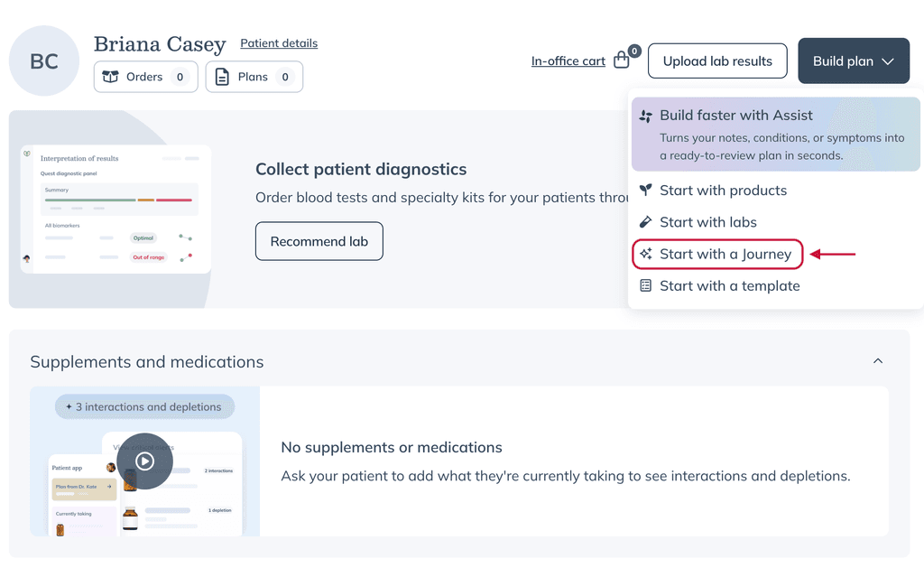The width and height of the screenshot is (924, 568).
Task: Click Upload lab results button
Action: pos(717,61)
